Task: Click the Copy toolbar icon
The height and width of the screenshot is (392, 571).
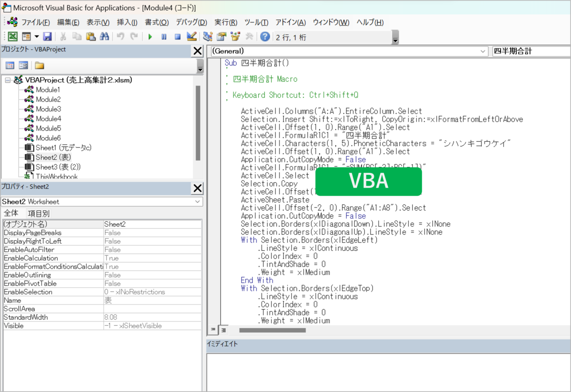Action: [77, 37]
